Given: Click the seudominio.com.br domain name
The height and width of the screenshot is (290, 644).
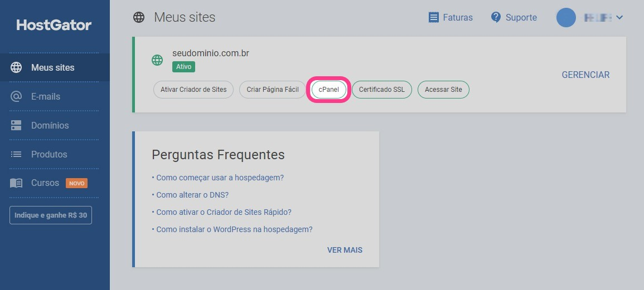Looking at the screenshot, I should 211,53.
